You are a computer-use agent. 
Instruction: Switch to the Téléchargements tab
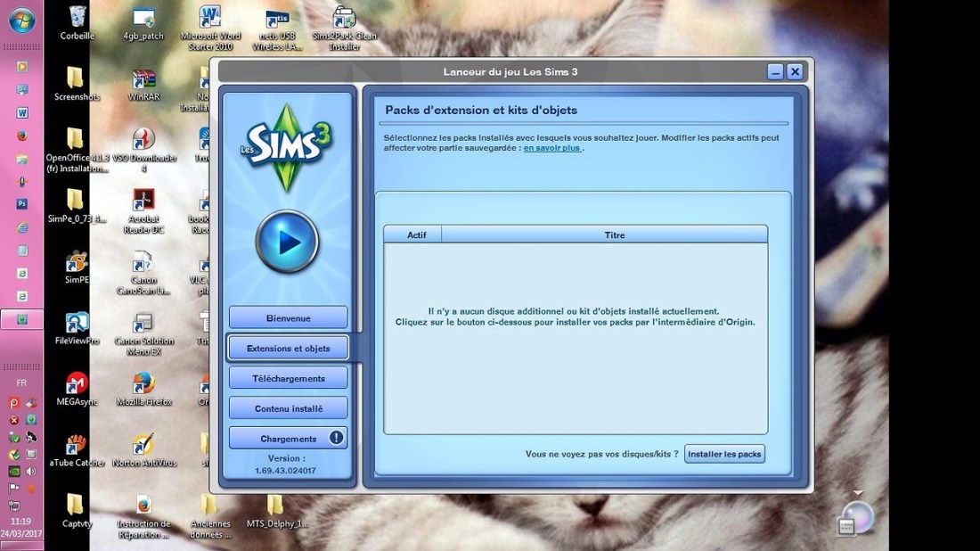pyautogui.click(x=288, y=379)
